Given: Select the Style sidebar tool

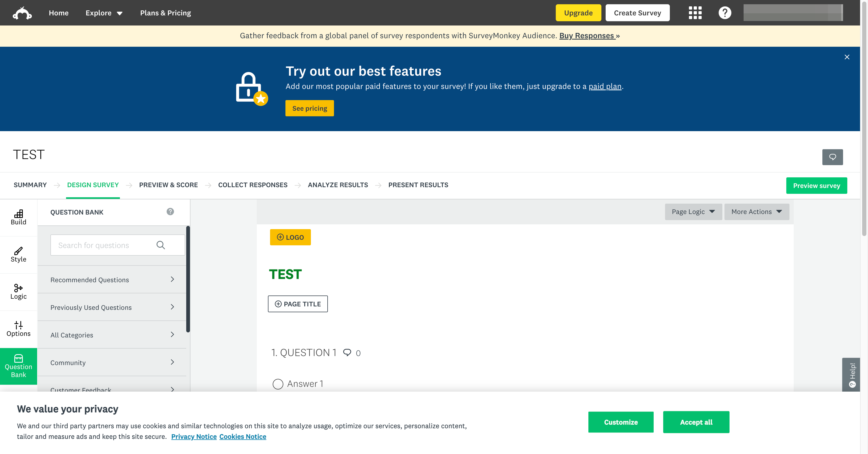Looking at the screenshot, I should (x=19, y=255).
